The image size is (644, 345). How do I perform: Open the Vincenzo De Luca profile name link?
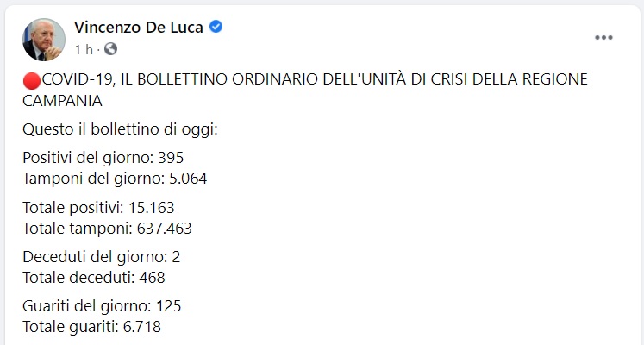click(x=139, y=28)
